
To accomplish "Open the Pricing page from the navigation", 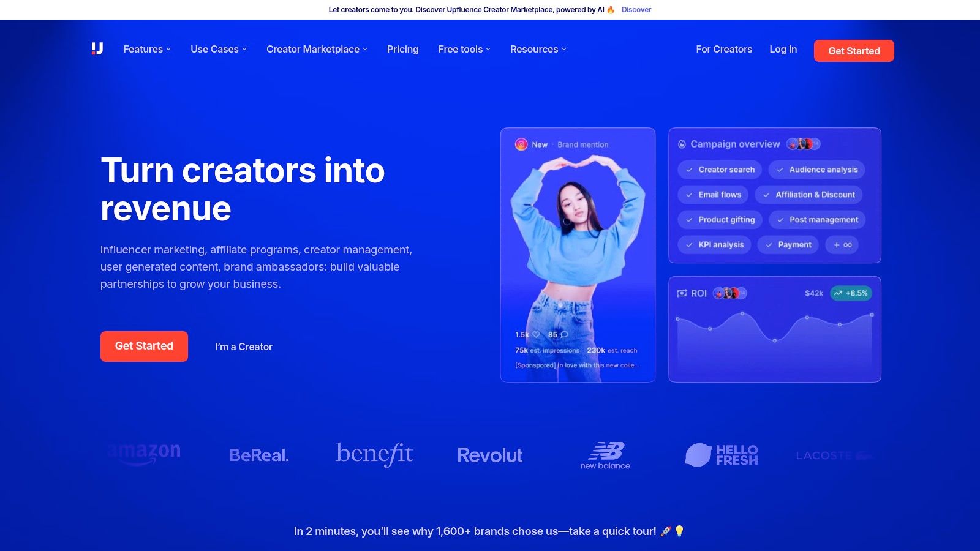I will tap(402, 50).
